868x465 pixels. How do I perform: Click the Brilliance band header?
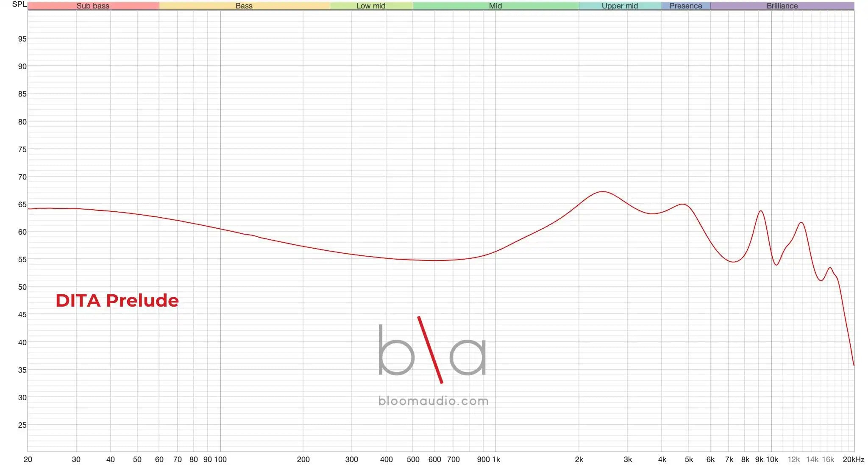781,6
